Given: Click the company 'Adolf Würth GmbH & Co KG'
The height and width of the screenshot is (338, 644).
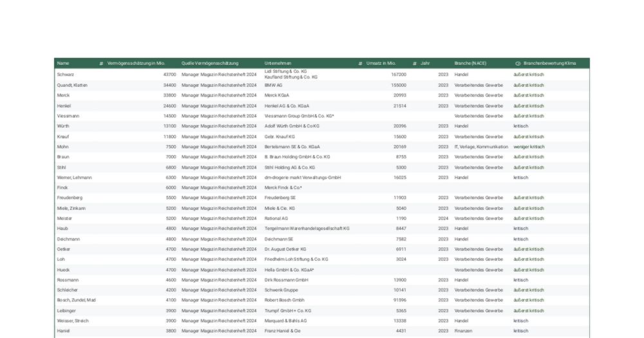Looking at the screenshot, I should (292, 126).
